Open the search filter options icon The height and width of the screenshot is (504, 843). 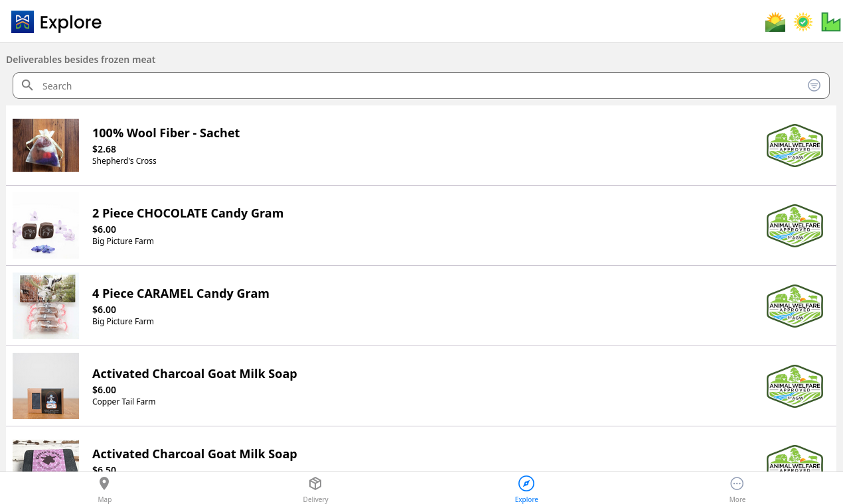(x=814, y=86)
